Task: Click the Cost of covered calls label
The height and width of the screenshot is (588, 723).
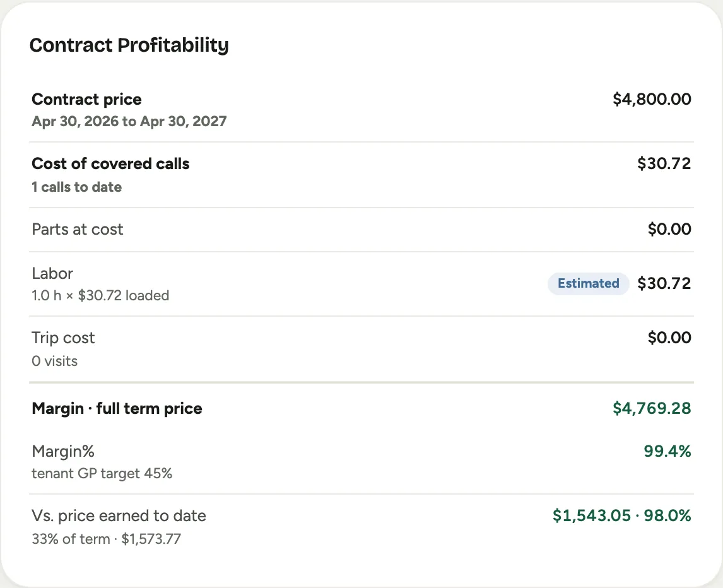Action: point(110,163)
